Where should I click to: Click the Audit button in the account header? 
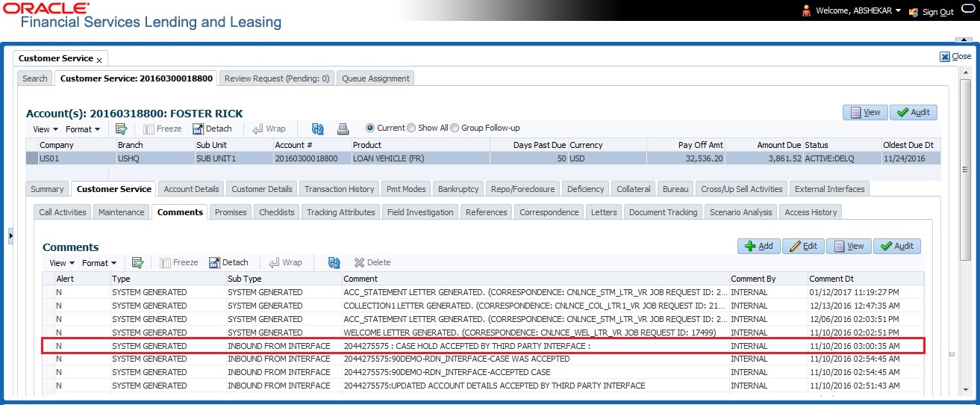913,112
